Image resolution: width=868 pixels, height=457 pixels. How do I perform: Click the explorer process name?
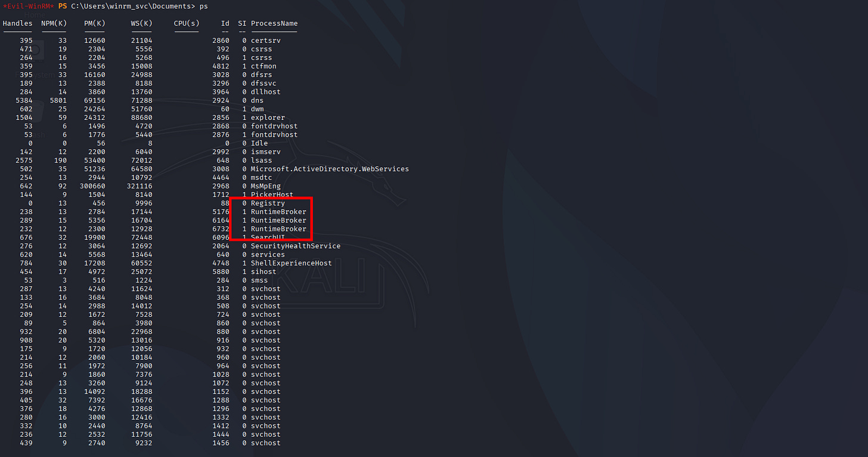268,118
